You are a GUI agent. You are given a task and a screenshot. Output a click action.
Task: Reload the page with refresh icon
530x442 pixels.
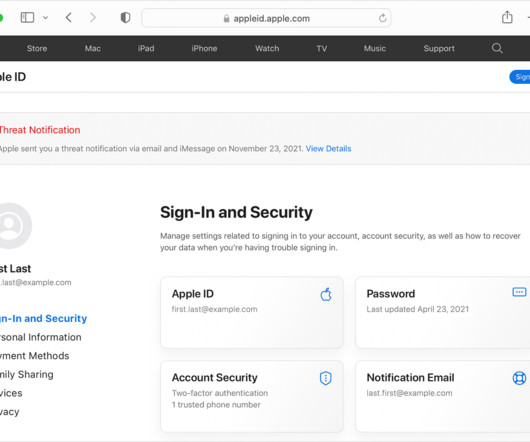click(383, 18)
